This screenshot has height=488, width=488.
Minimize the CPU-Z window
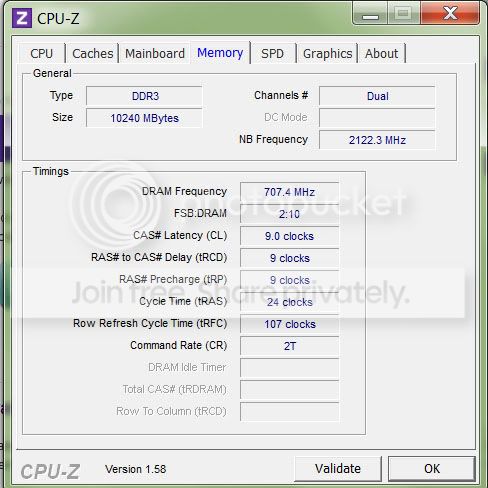[x=370, y=13]
